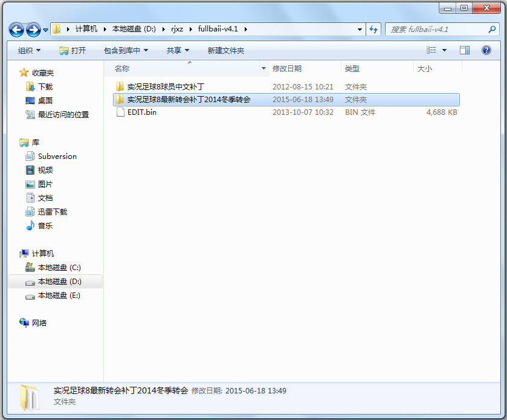Click folder icon of 实况足球8最新转会补丁2014冬季转会
This screenshot has height=420, width=507.
120,99
